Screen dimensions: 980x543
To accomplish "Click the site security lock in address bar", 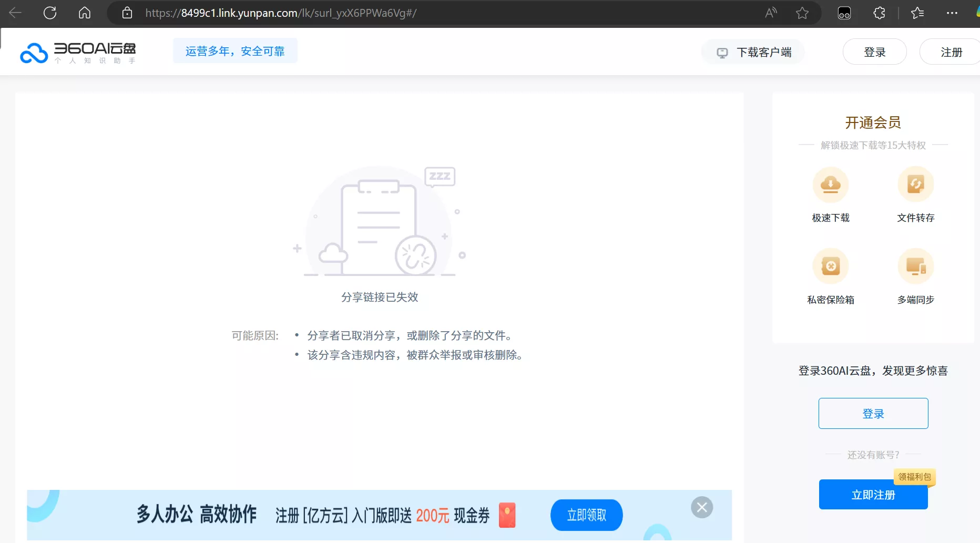I will [x=127, y=13].
